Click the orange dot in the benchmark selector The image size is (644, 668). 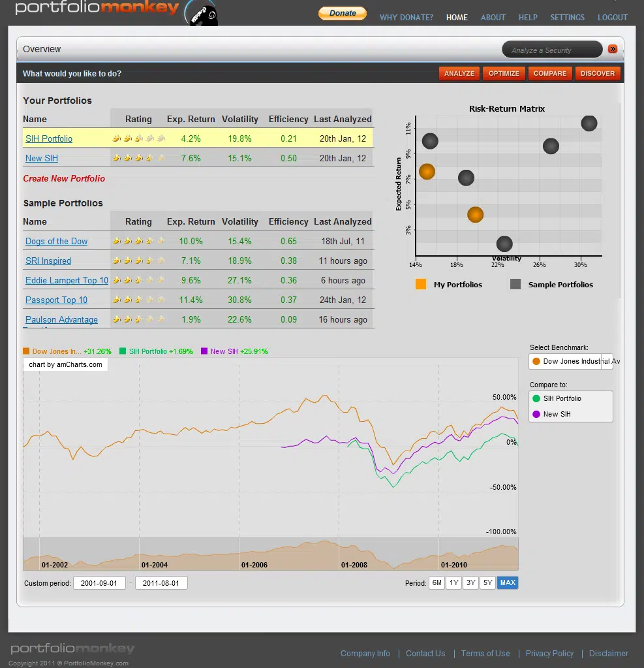click(538, 361)
